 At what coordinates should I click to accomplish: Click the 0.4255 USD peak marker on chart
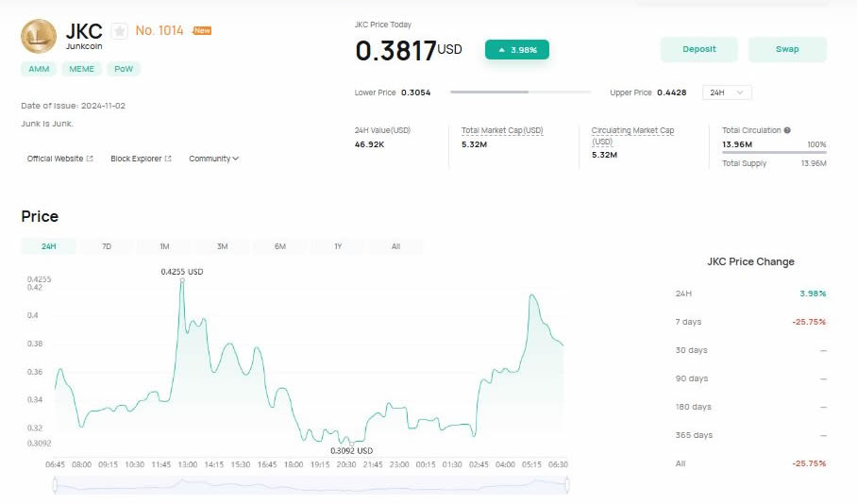coord(182,280)
